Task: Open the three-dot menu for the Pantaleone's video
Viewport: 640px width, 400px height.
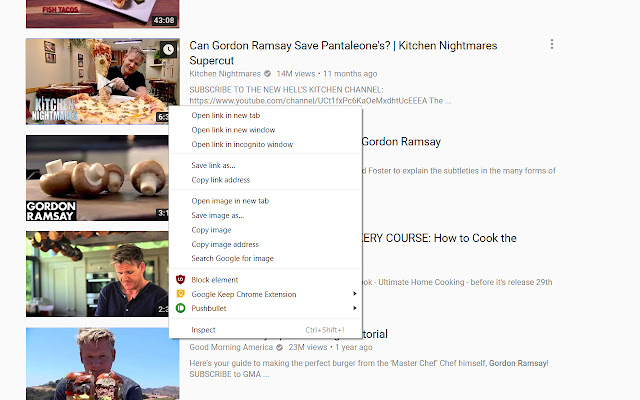Action: (x=552, y=44)
